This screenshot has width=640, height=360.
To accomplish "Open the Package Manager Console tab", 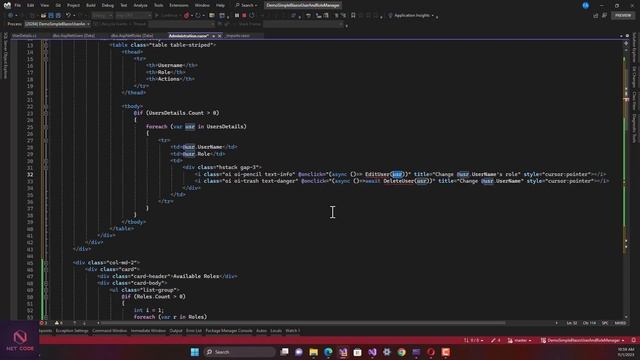I will coord(229,331).
